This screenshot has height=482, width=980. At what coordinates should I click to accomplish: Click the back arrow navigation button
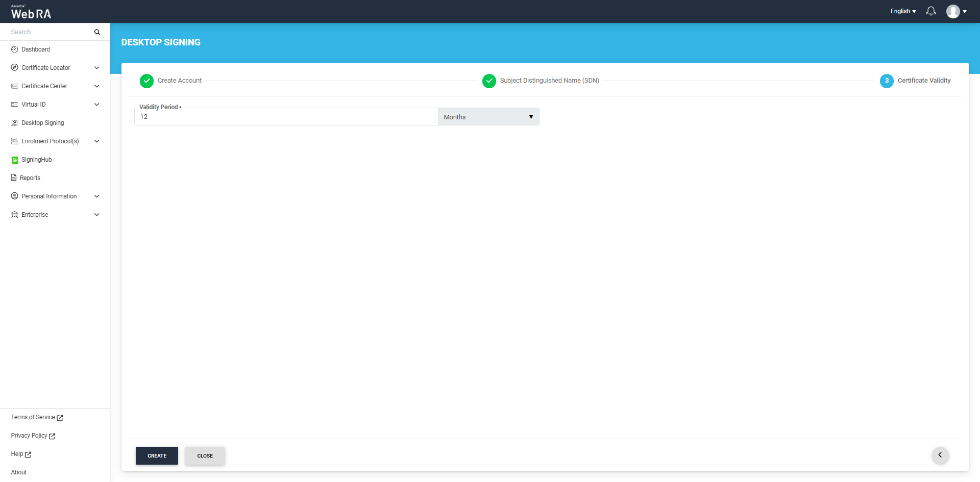click(940, 455)
